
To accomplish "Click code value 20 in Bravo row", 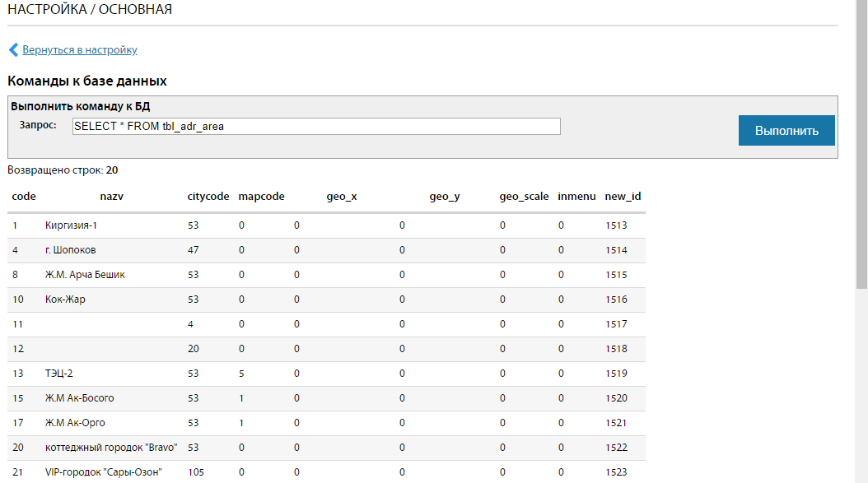I will 18,447.
